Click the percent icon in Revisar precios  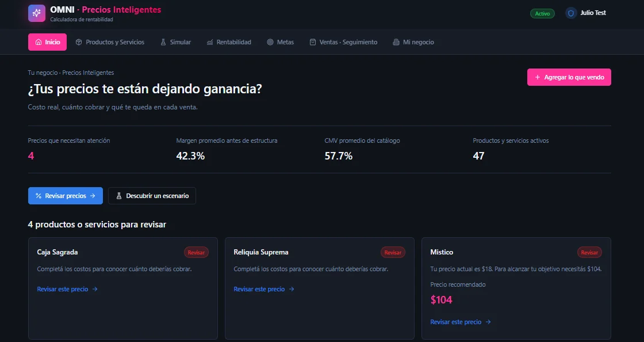pos(39,196)
